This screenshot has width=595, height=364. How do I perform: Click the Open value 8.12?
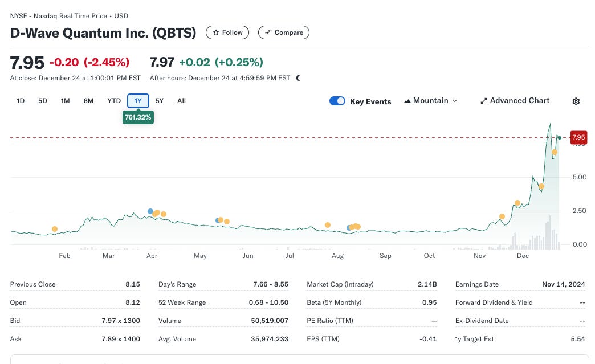pos(132,302)
